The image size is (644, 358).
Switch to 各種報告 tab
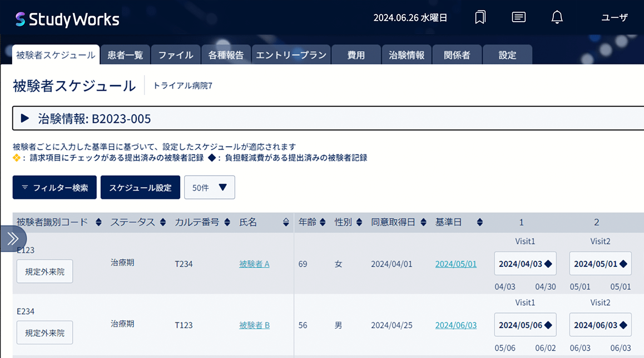226,55
